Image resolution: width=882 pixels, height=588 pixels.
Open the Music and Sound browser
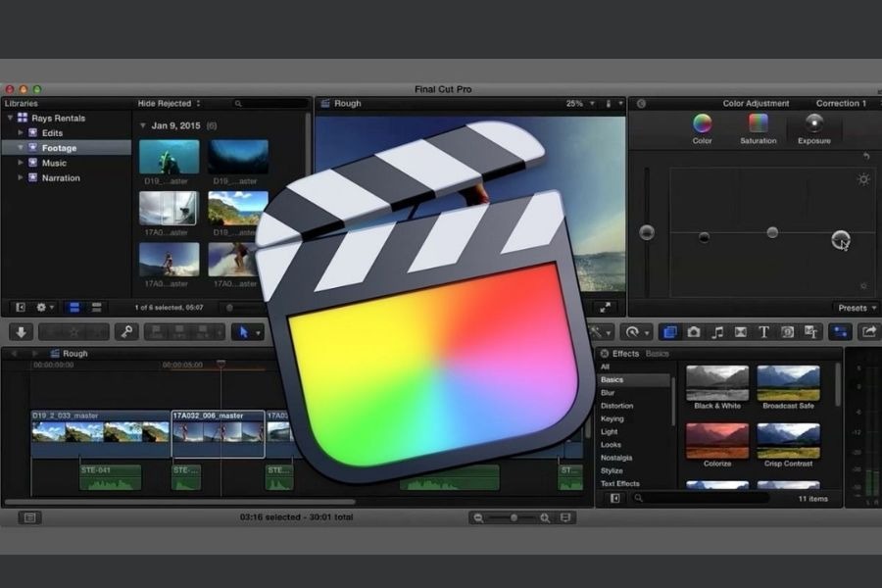(717, 332)
